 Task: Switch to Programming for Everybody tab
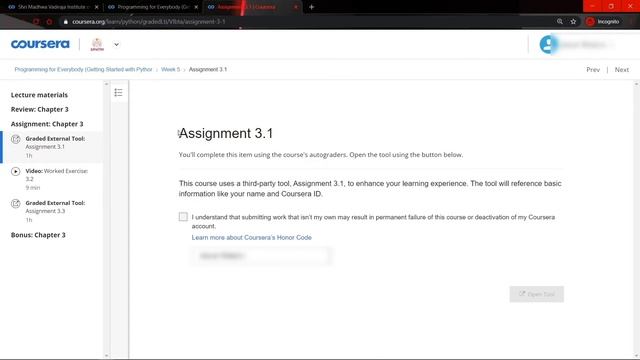tap(152, 7)
